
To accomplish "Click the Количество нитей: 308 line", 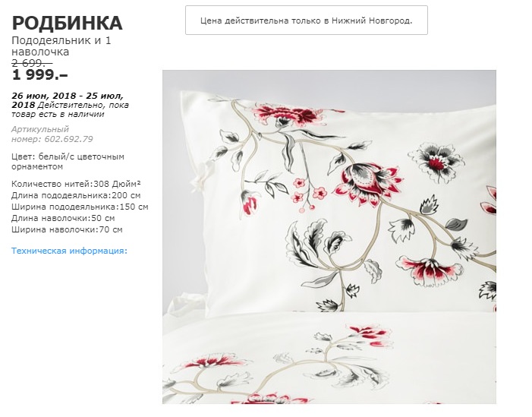I will click(76, 184).
